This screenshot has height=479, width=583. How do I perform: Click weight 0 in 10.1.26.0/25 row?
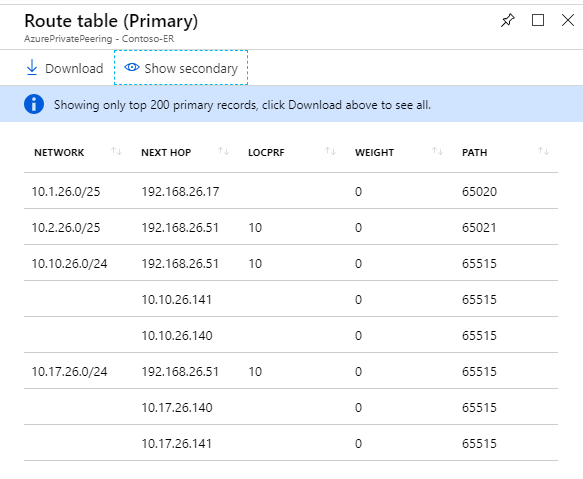[x=358, y=192]
